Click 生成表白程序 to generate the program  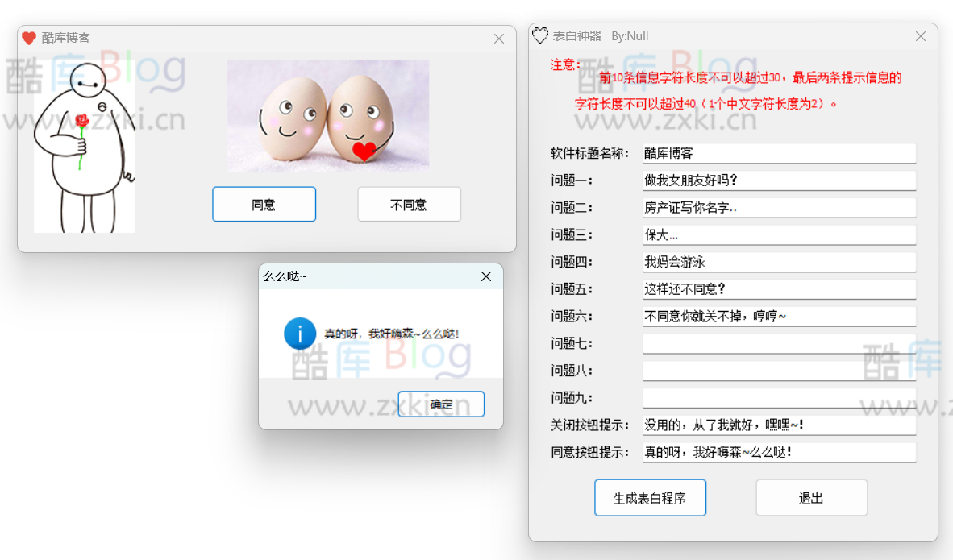pos(650,497)
